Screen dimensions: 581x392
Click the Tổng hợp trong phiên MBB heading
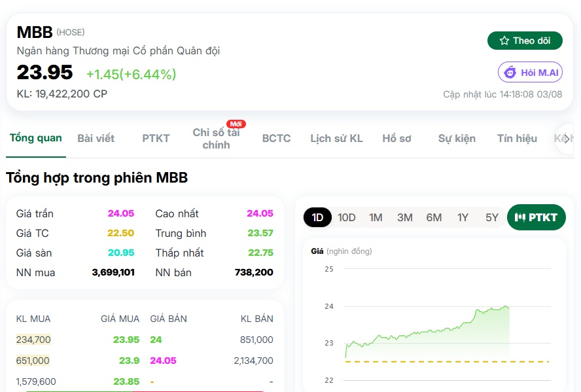(x=97, y=178)
